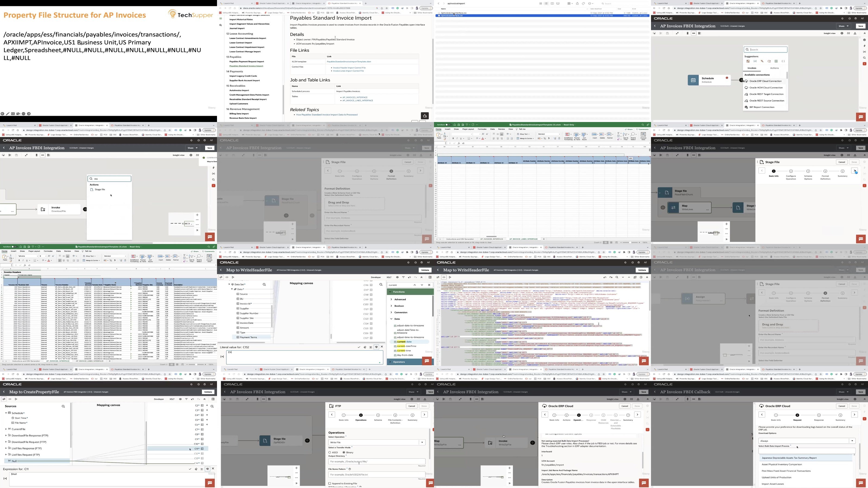The width and height of the screenshot is (868, 488).
Task: Click Cancel in the FTP wizard
Action: click(x=411, y=406)
